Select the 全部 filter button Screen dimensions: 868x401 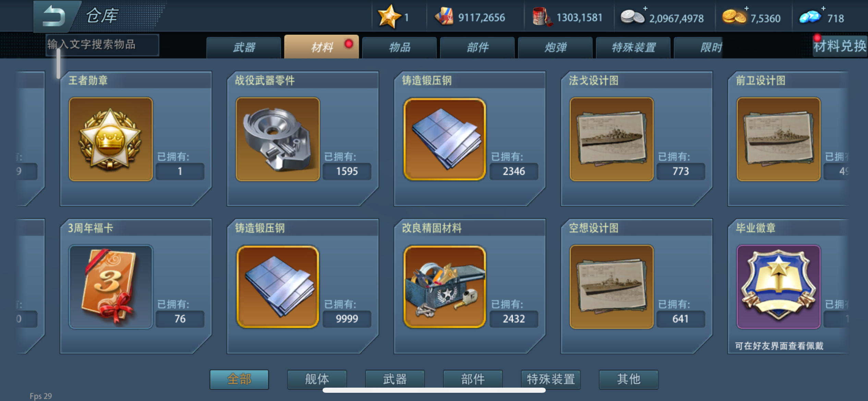239,379
